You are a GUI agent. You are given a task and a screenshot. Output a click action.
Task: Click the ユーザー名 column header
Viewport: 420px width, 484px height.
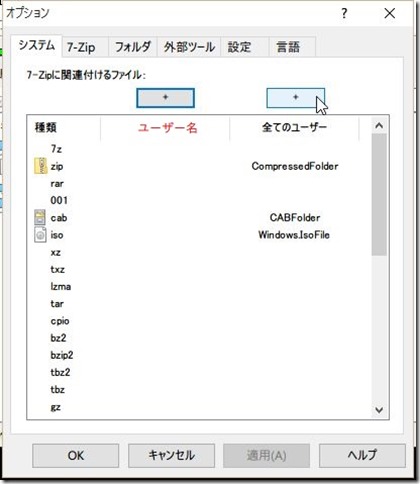click(x=165, y=127)
